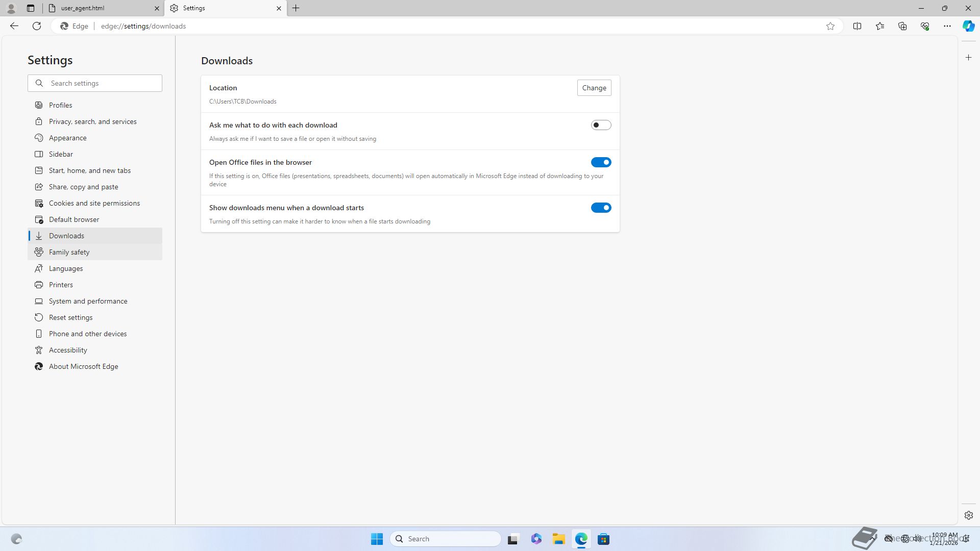The height and width of the screenshot is (551, 980).
Task: Disable Open Office files in browser toggle
Action: 601,162
